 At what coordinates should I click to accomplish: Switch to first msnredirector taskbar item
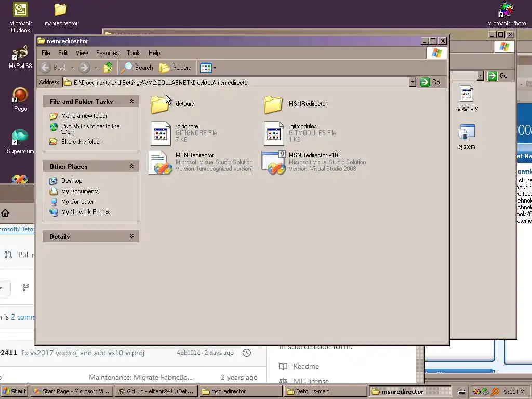tap(240, 391)
